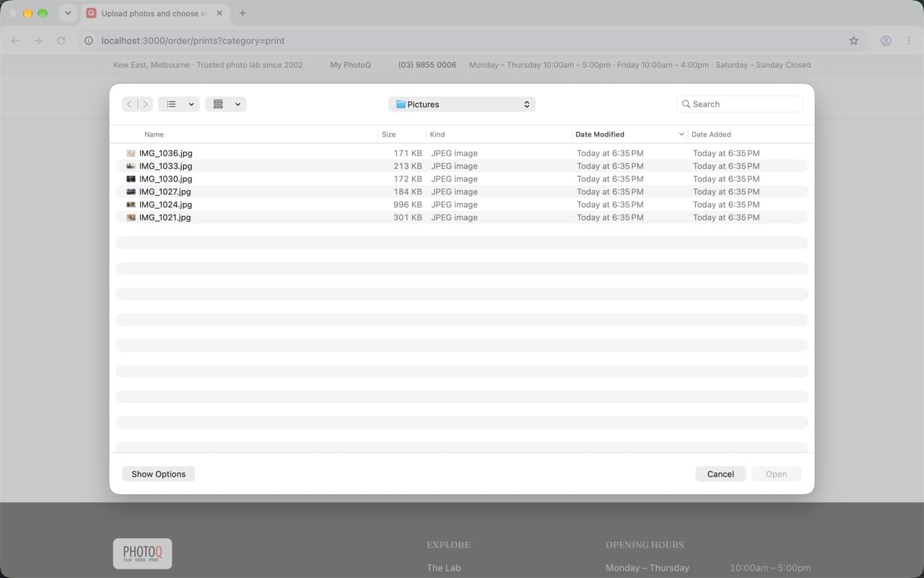Click the Search field in file dialog
Screen dimensions: 924x578
(740, 104)
